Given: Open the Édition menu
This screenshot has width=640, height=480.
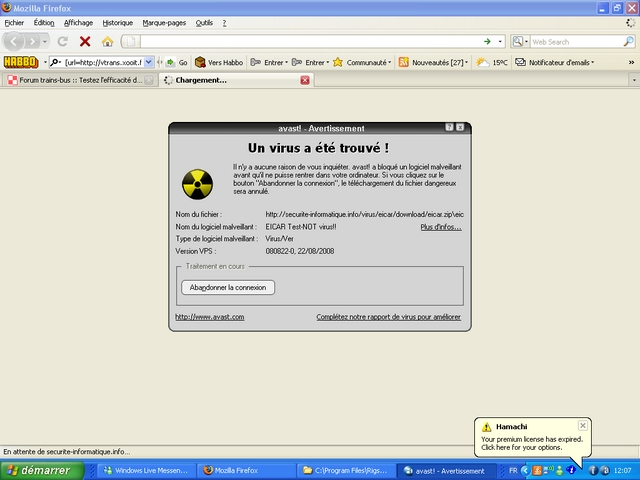Looking at the screenshot, I should pyautogui.click(x=44, y=23).
